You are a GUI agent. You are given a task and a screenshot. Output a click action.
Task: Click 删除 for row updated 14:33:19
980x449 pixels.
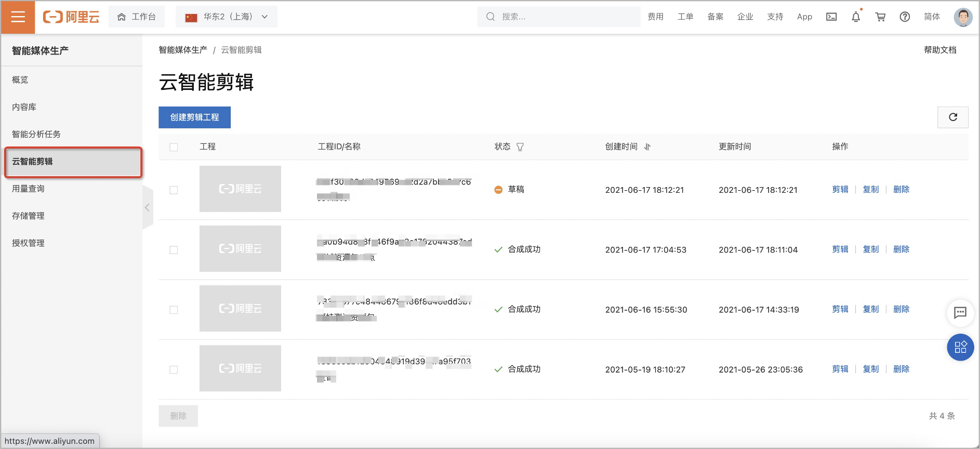tap(902, 309)
